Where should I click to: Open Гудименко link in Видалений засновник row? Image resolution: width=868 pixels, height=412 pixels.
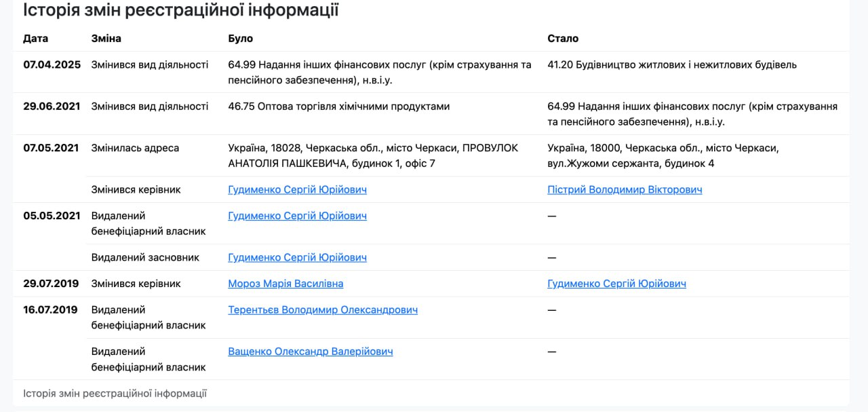tap(297, 257)
